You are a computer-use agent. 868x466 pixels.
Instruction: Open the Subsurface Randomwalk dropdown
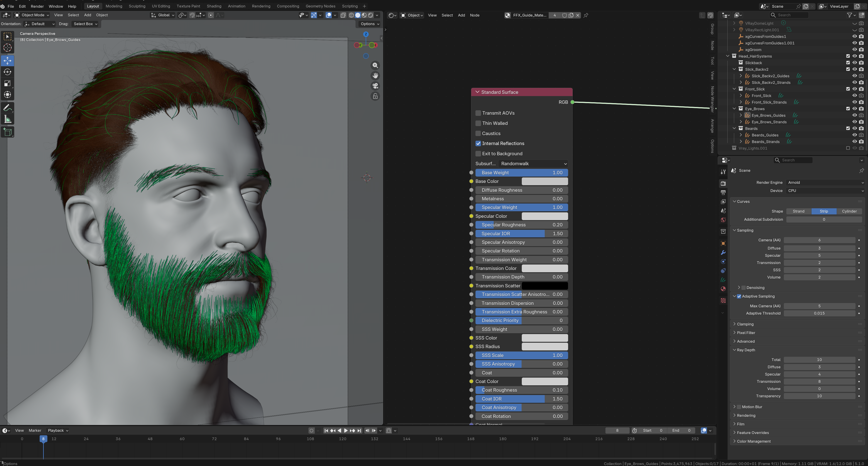[x=533, y=164]
